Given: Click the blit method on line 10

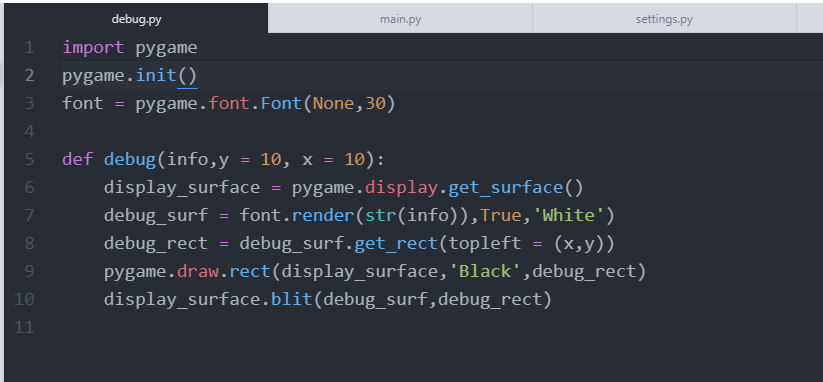Looking at the screenshot, I should click(x=291, y=299).
